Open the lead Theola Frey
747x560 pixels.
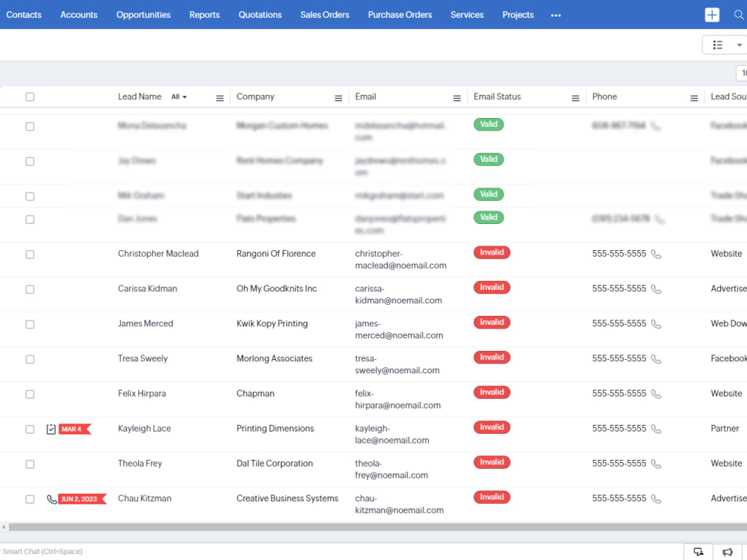pos(140,463)
